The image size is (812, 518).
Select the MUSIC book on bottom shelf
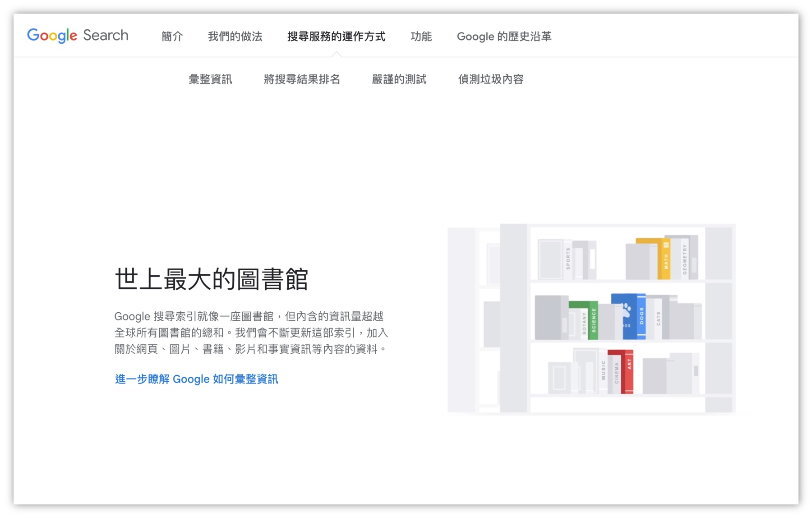[x=603, y=371]
